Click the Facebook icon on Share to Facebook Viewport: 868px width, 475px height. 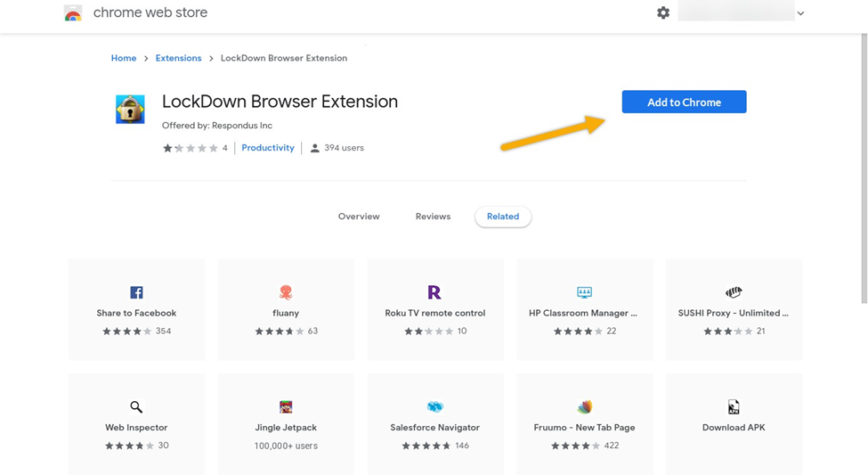coord(136,292)
